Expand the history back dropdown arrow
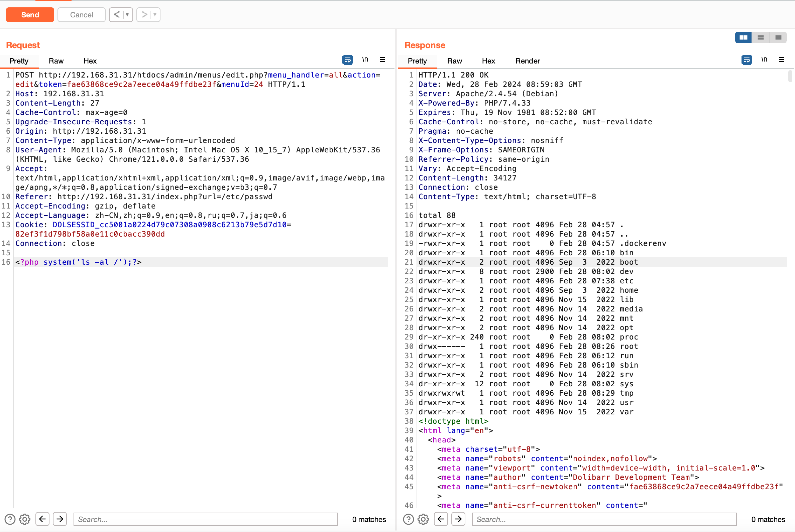Viewport: 795px width, 532px height. tap(127, 15)
